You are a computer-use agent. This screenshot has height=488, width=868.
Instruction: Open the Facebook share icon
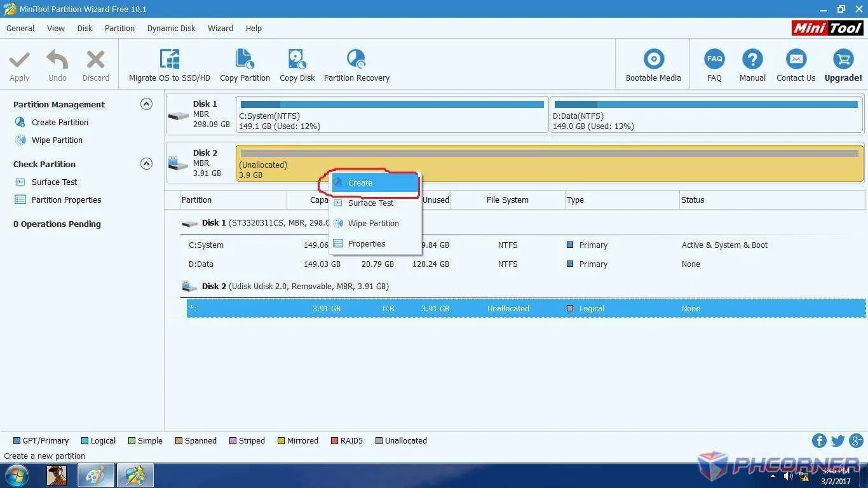coord(819,441)
